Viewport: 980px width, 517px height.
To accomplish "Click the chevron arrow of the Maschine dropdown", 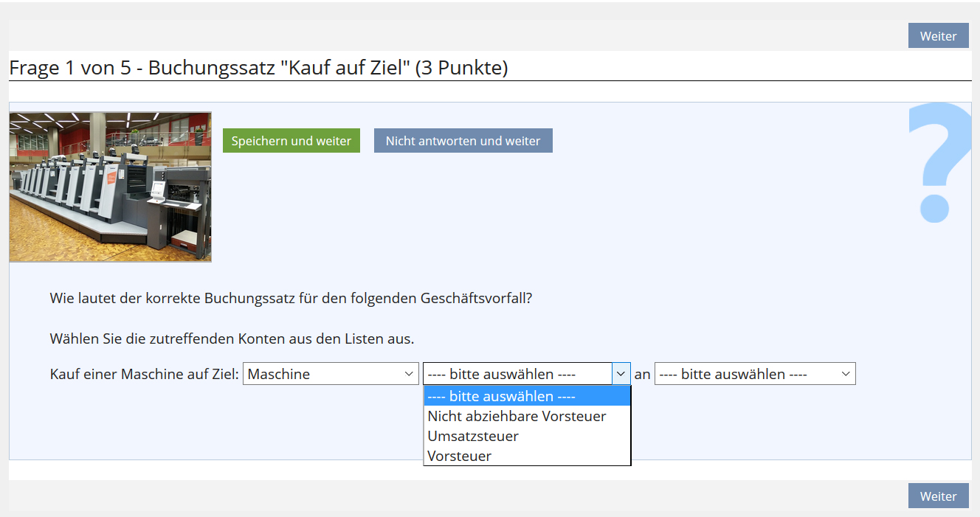I will click(410, 374).
